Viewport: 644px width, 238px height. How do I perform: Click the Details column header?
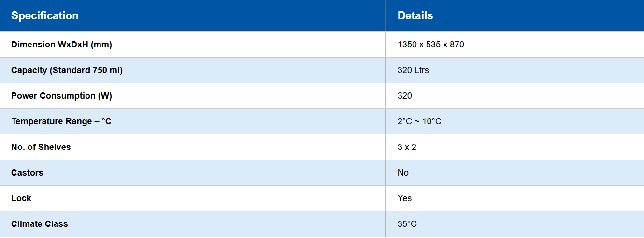(x=415, y=15)
